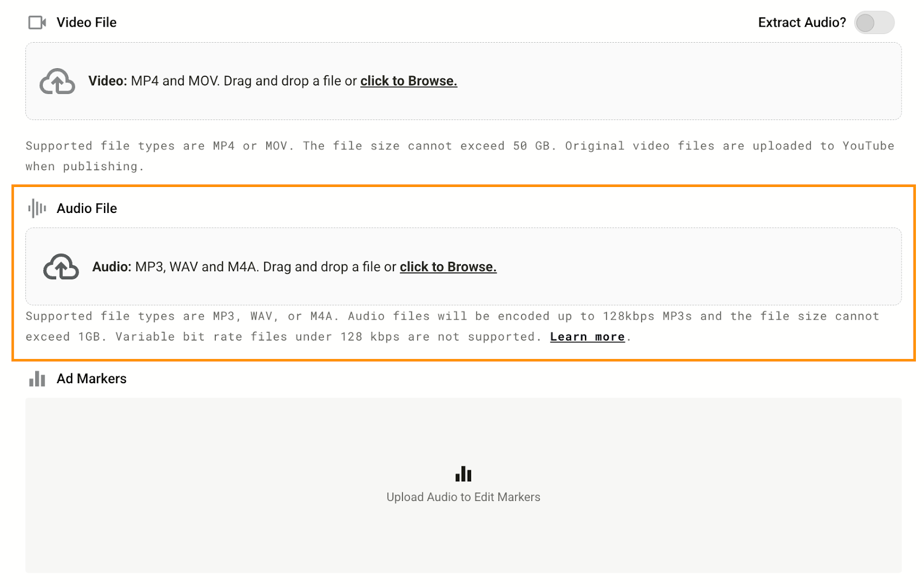Open the video click to Browse link
924x587 pixels.
pos(408,81)
